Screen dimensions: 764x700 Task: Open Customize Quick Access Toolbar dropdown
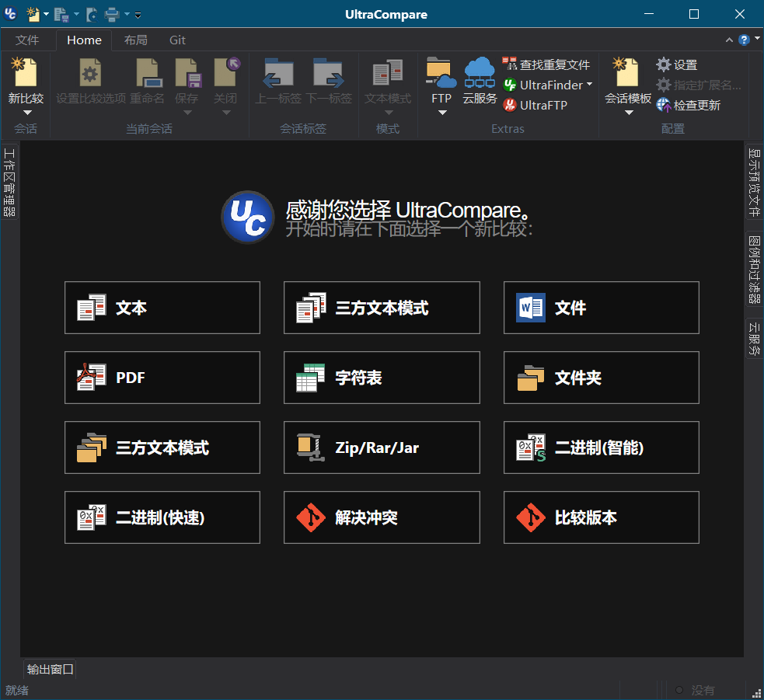[138, 15]
